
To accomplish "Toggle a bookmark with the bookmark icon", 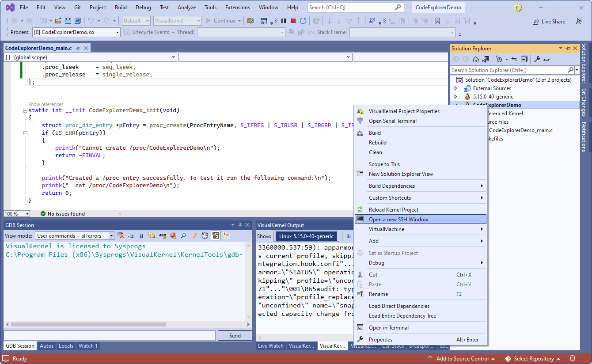I will click(438, 21).
